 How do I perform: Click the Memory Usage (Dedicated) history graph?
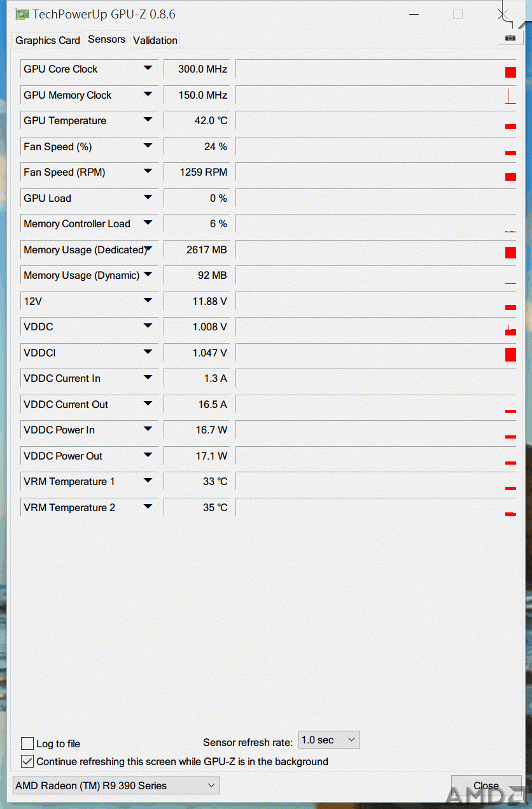pos(376,250)
